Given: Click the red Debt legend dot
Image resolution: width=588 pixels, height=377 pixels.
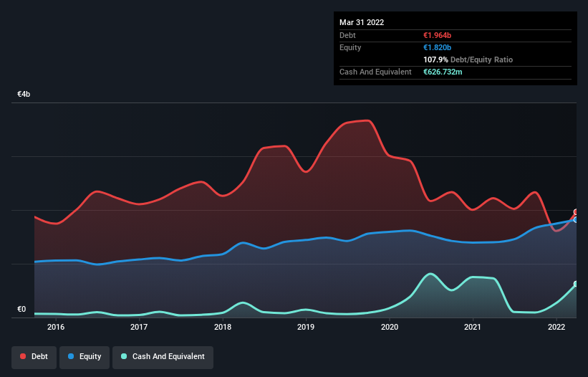Looking at the screenshot, I should (23, 356).
